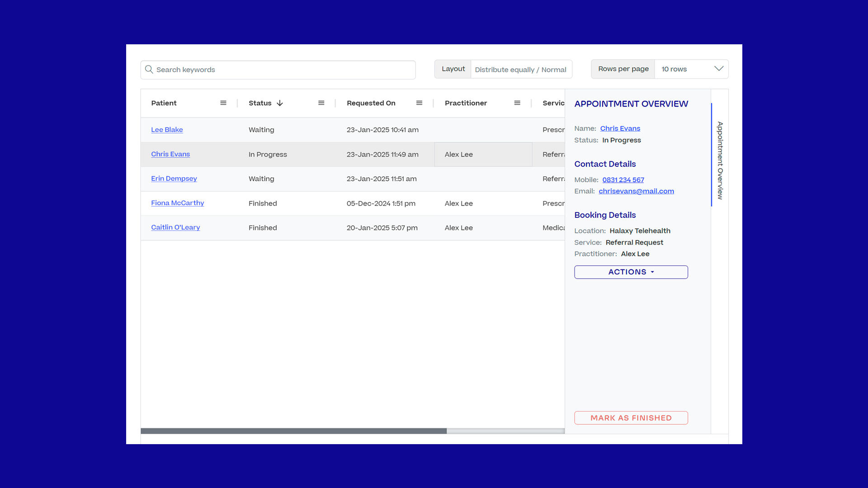The image size is (868, 488).
Task: Click the Appointment Overview panel heading
Action: coord(631,104)
